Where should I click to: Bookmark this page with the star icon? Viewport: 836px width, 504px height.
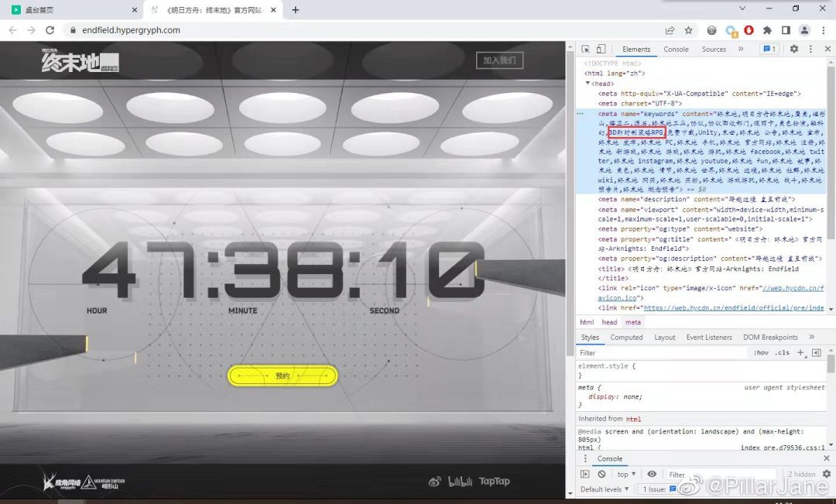pyautogui.click(x=688, y=30)
